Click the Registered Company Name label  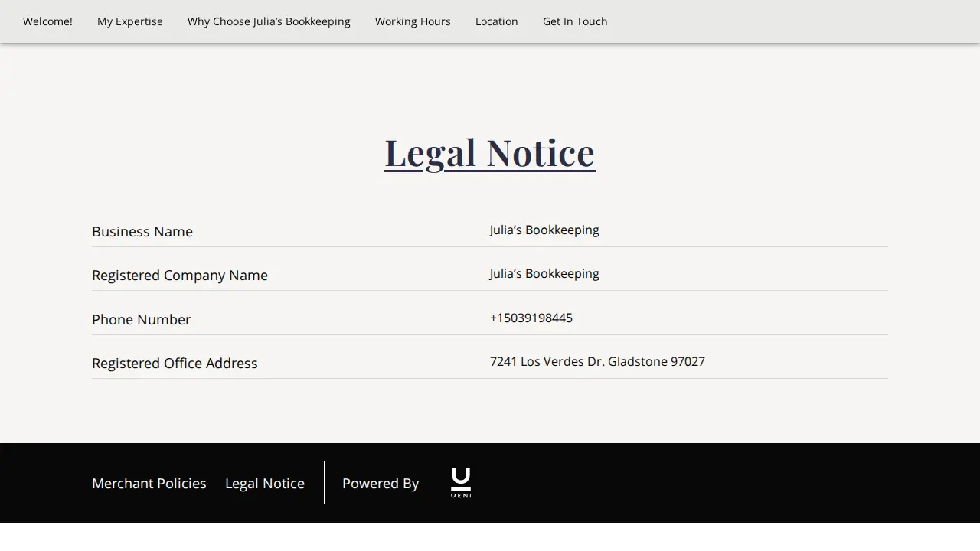[x=180, y=275]
